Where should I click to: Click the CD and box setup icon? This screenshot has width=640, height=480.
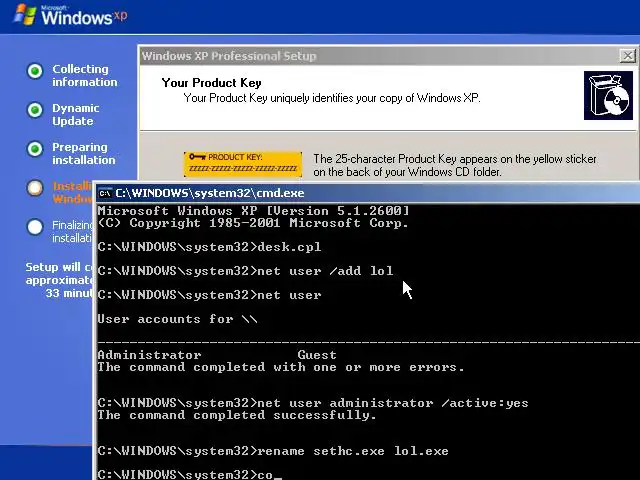(608, 96)
